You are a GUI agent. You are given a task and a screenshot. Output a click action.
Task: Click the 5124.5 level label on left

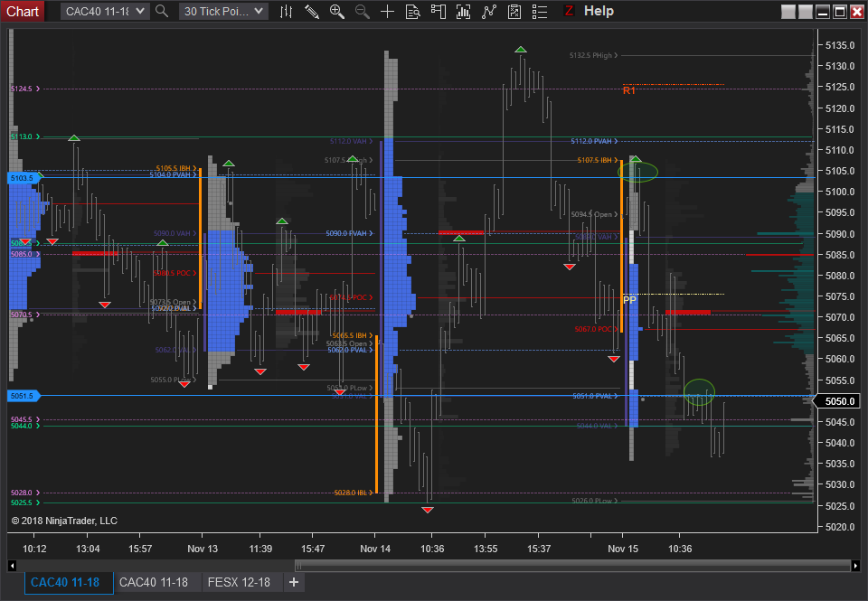click(25, 89)
